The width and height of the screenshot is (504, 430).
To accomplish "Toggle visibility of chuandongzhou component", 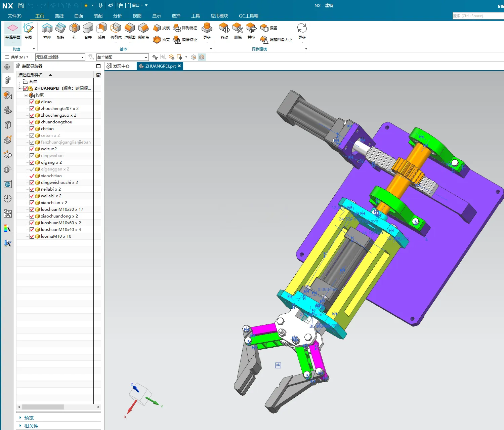I will (x=32, y=122).
